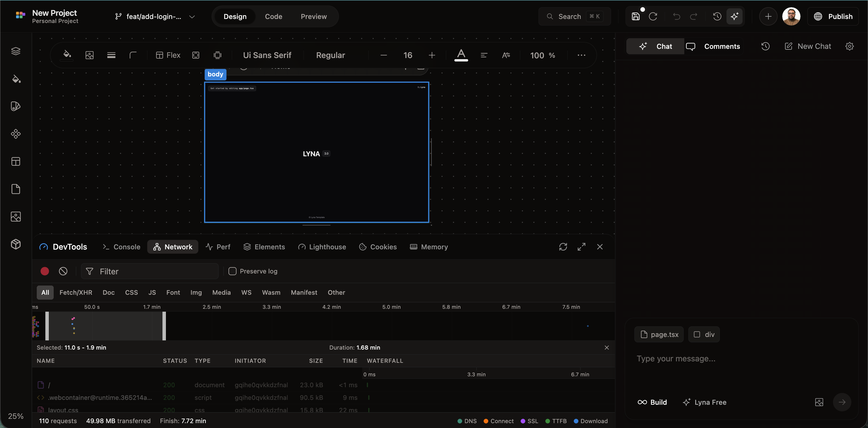This screenshot has height=428, width=868.
Task: Open the Flex layout settings in the toolbar
Action: (168, 55)
